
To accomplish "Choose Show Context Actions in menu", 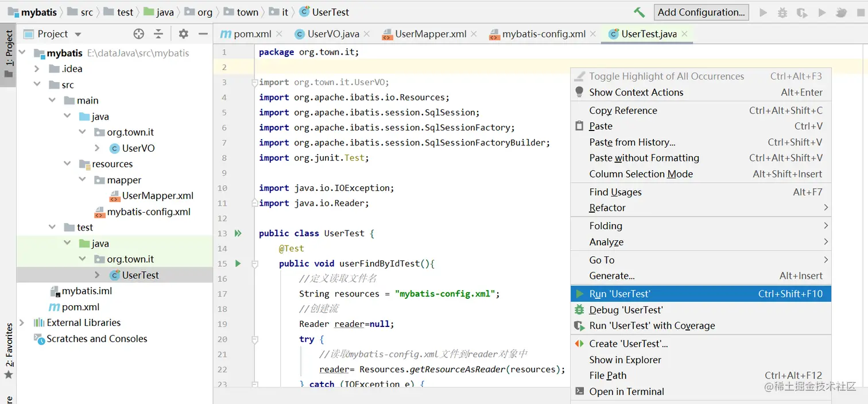I will point(701,92).
